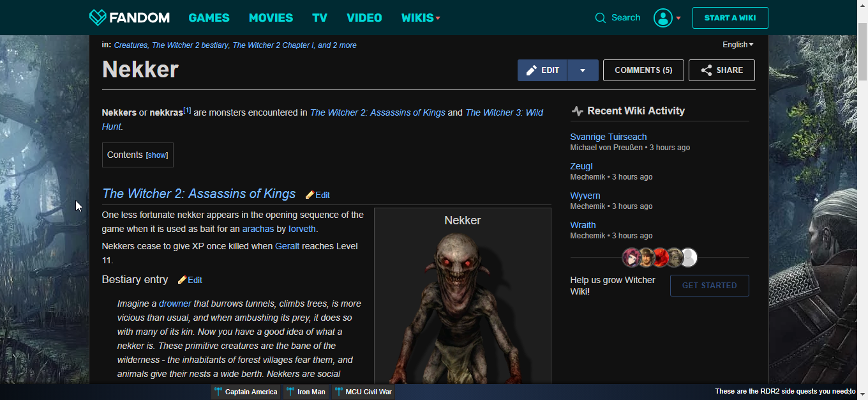This screenshot has height=400, width=868.
Task: Click the Fandom heart logo
Action: click(x=98, y=17)
